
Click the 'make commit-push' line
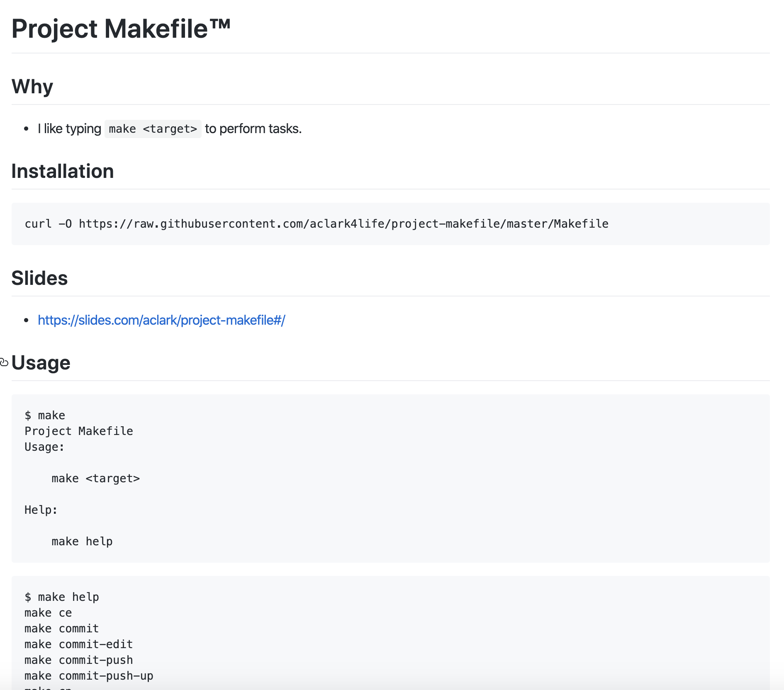(x=79, y=660)
